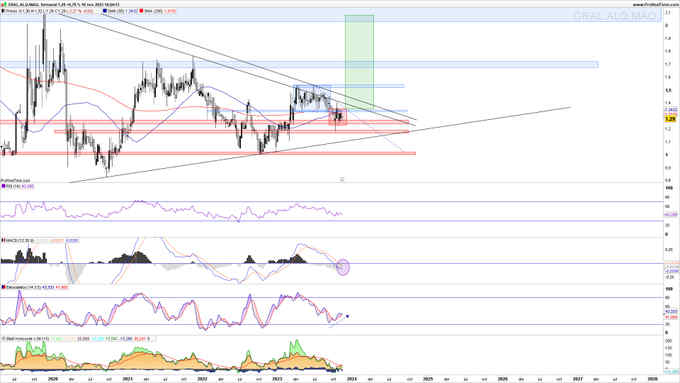Click the purple RSI (14) legend swatch
The image size is (680, 383).
pos(3,187)
